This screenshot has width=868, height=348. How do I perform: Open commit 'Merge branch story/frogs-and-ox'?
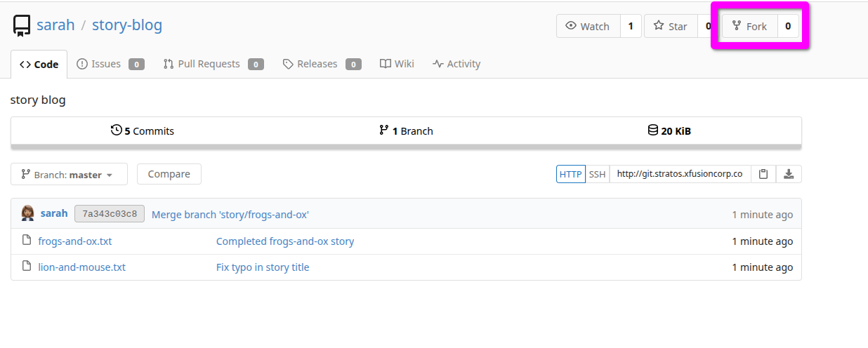(230, 214)
